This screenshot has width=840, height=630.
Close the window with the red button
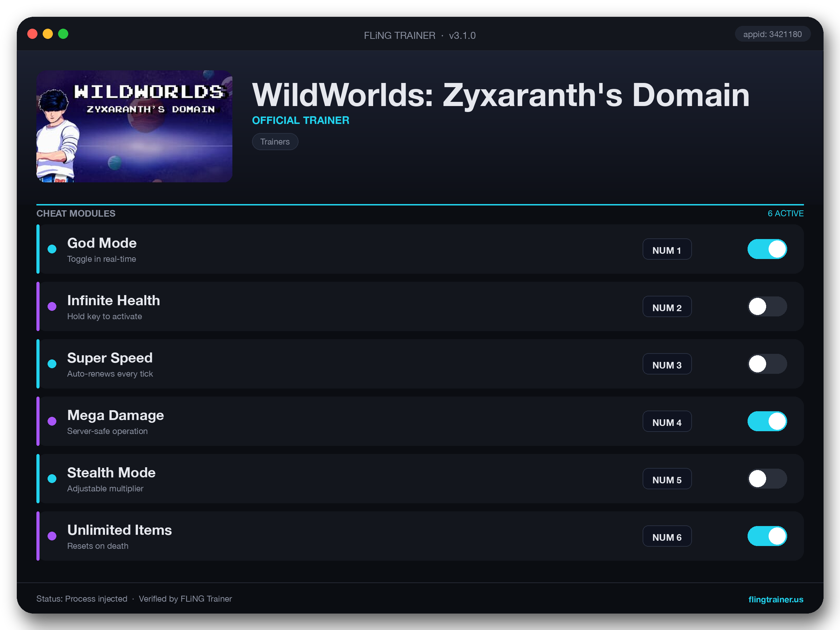[32, 34]
